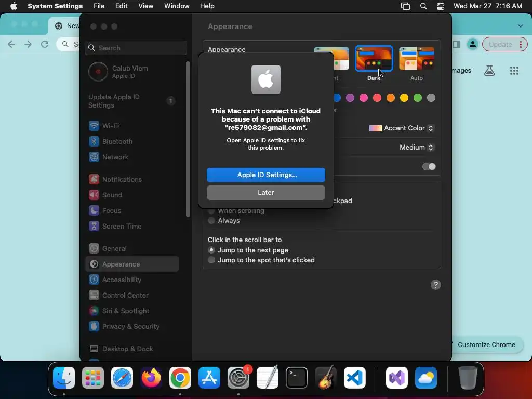Image resolution: width=532 pixels, height=399 pixels.
Task: Select the When scrolling radio option
Action: pyautogui.click(x=211, y=211)
